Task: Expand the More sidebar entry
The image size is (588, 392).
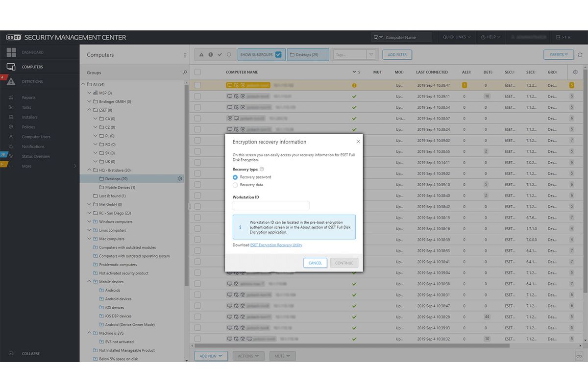Action: click(x=26, y=166)
